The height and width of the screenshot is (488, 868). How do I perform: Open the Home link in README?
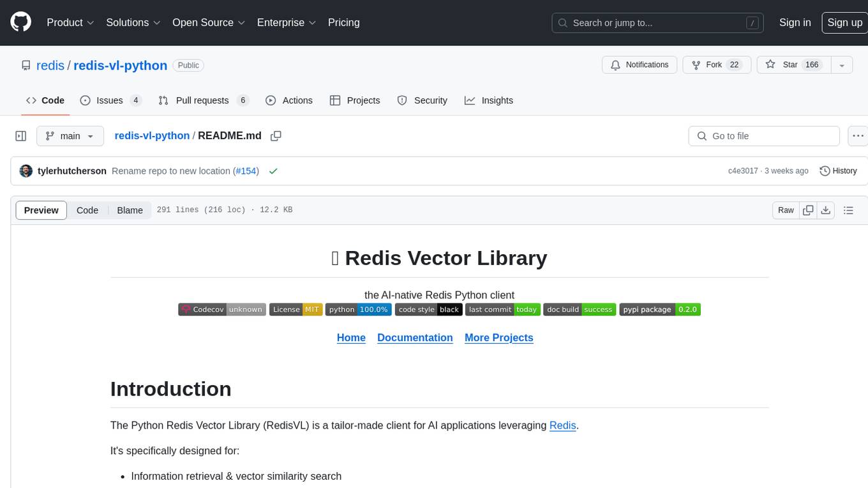point(351,337)
